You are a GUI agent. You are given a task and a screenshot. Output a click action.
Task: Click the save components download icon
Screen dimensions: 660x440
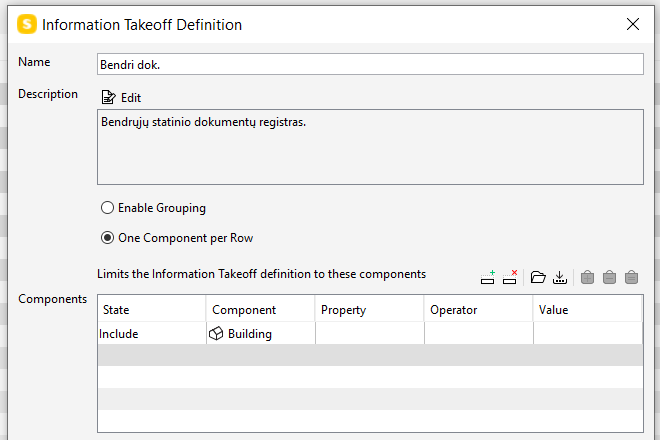tap(560, 277)
